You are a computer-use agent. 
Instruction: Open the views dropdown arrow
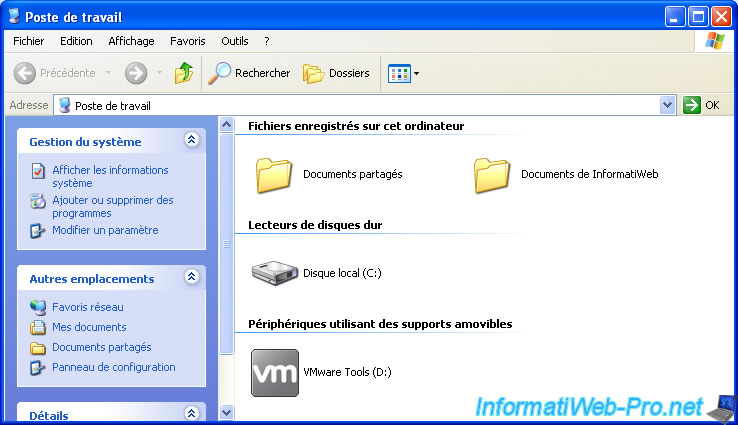point(417,73)
